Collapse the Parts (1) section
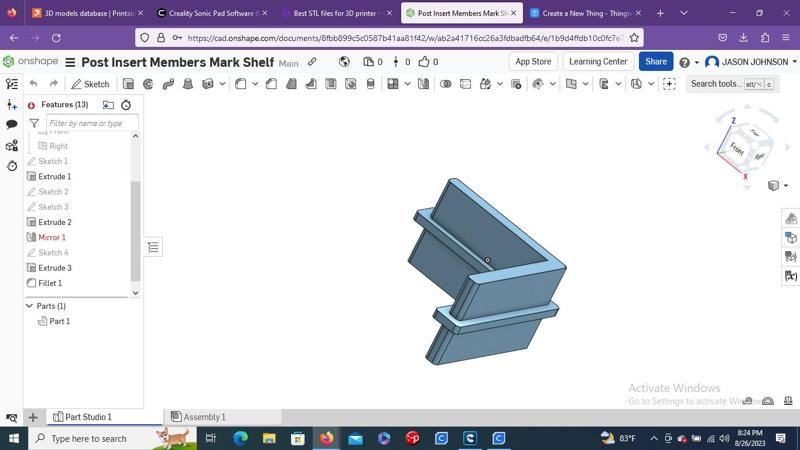The height and width of the screenshot is (450, 800). 29,306
